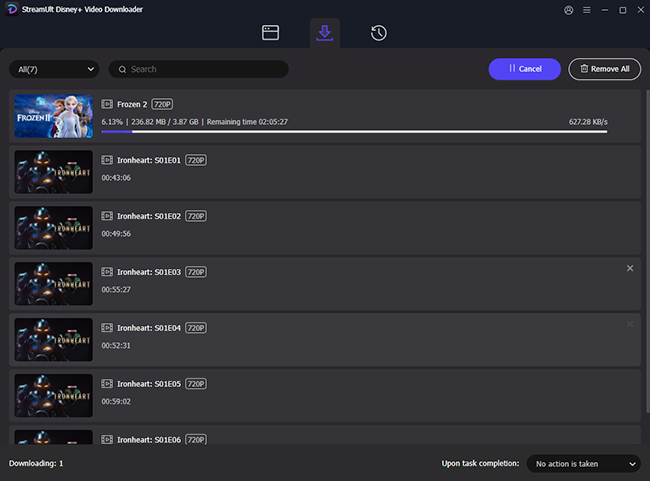Click the StreamUlt app logo

11,9
